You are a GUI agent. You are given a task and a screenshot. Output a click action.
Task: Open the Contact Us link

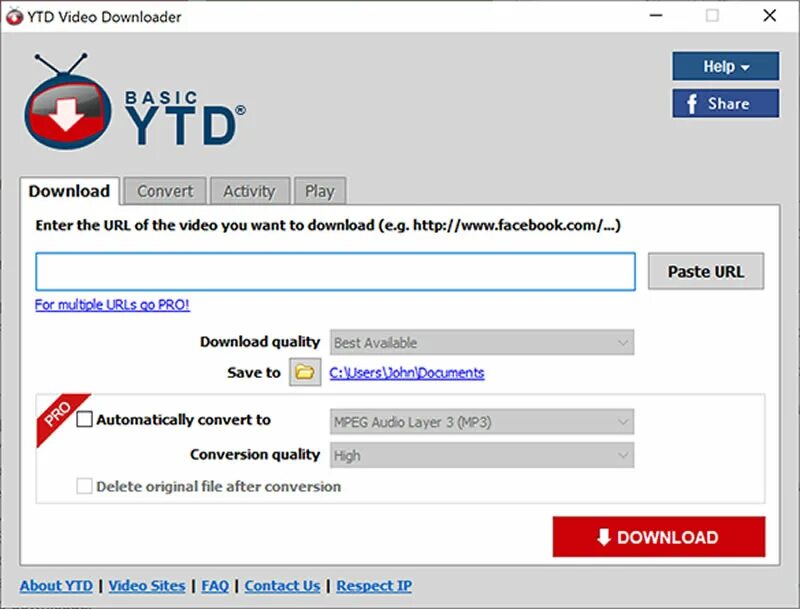[x=282, y=586]
